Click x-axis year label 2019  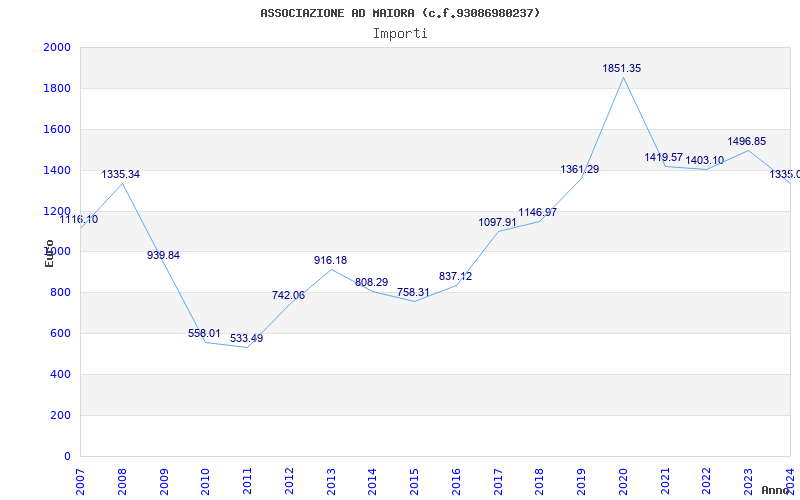tap(581, 482)
